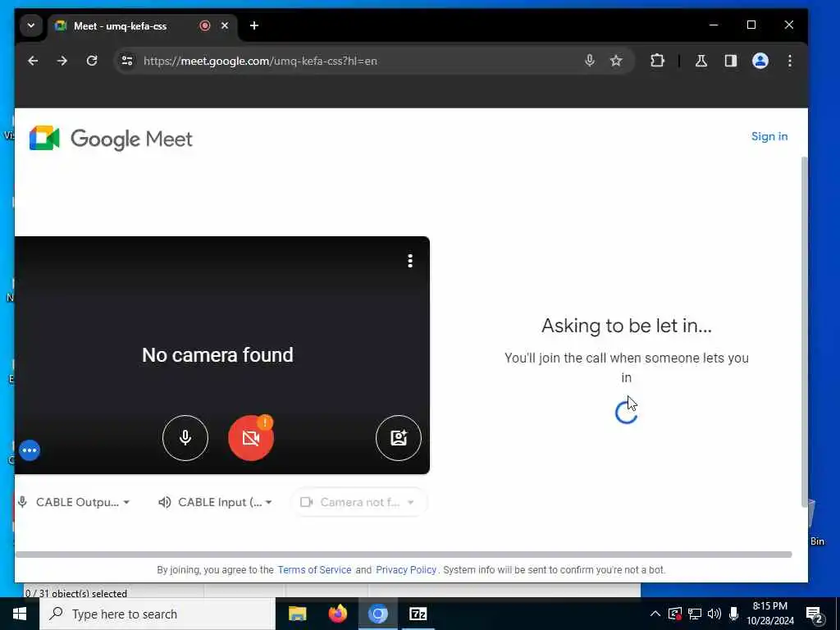Open the notification center icon

815,614
